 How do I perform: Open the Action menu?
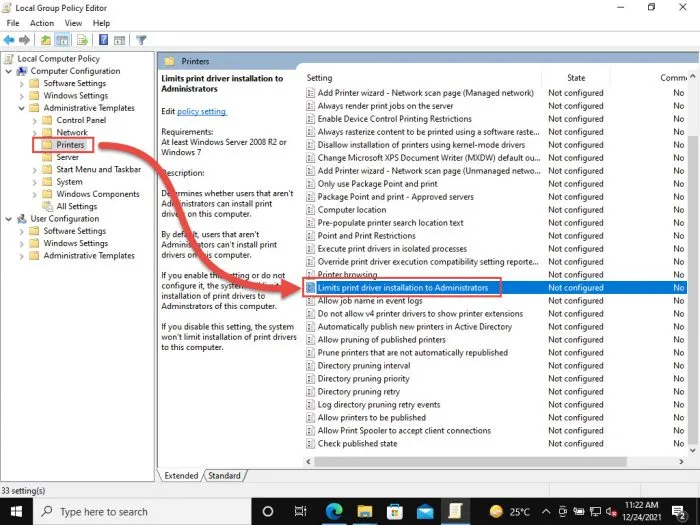pyautogui.click(x=42, y=23)
